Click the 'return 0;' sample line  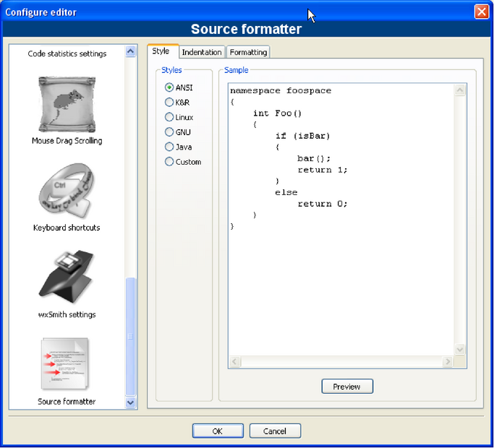point(323,204)
